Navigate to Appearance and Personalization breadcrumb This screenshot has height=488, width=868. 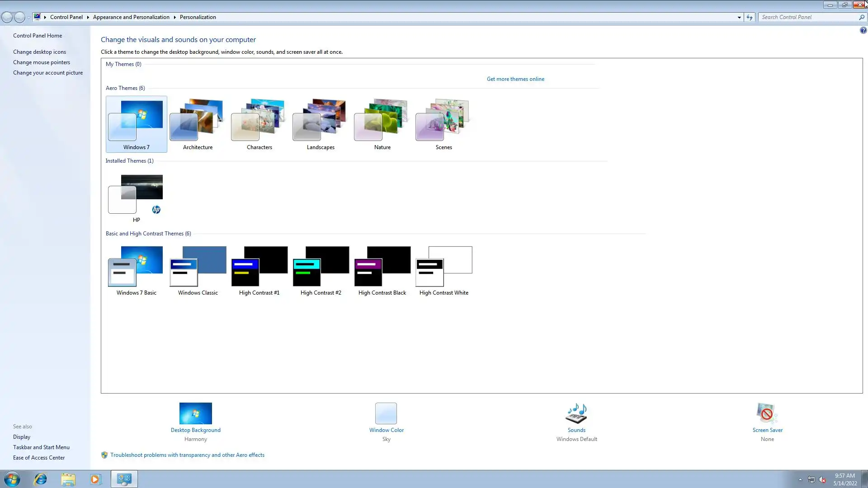coord(131,17)
